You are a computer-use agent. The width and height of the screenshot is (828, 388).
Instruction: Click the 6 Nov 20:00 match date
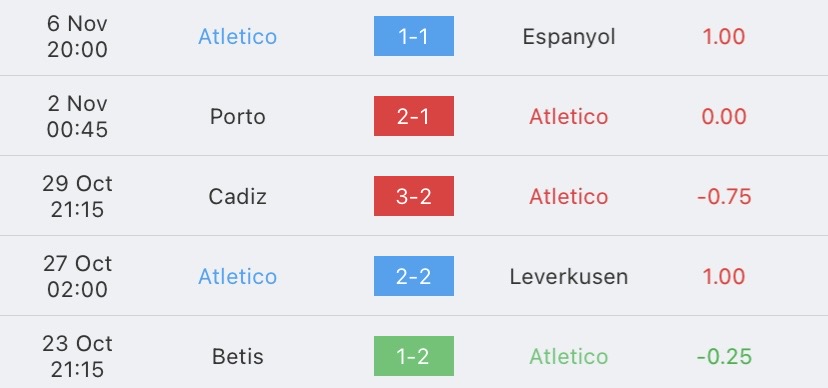[x=77, y=36]
